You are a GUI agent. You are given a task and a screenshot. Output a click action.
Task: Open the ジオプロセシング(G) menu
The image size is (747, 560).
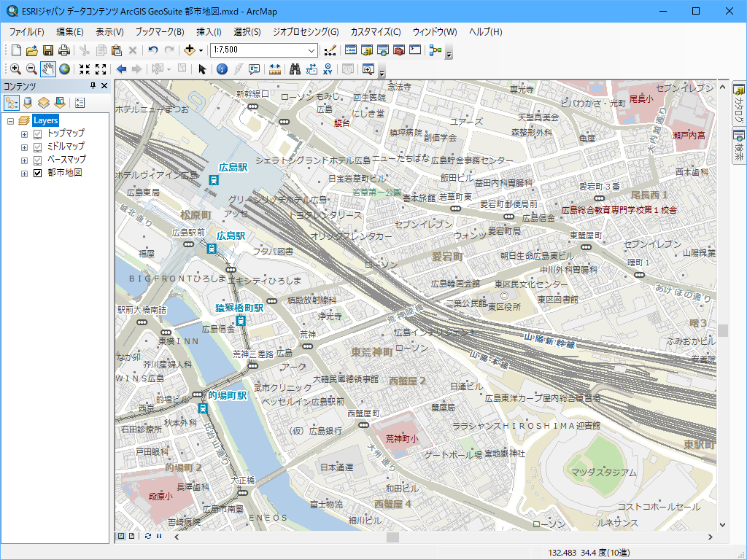[x=306, y=32]
